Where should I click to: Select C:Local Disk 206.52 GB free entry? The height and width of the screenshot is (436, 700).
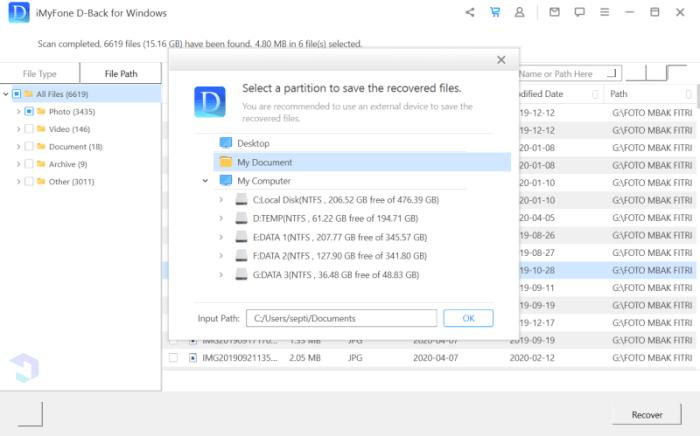click(x=346, y=199)
